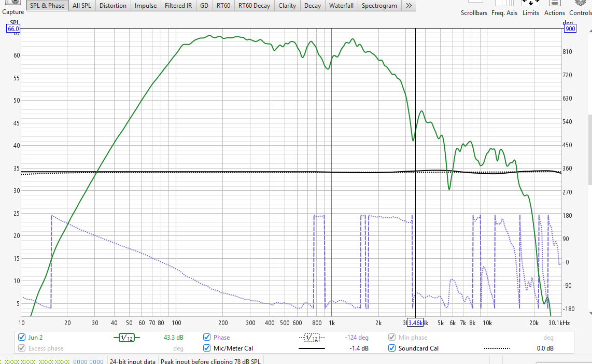592x364 pixels.
Task: Edit the top phase limit 900 field
Action: pos(570,29)
